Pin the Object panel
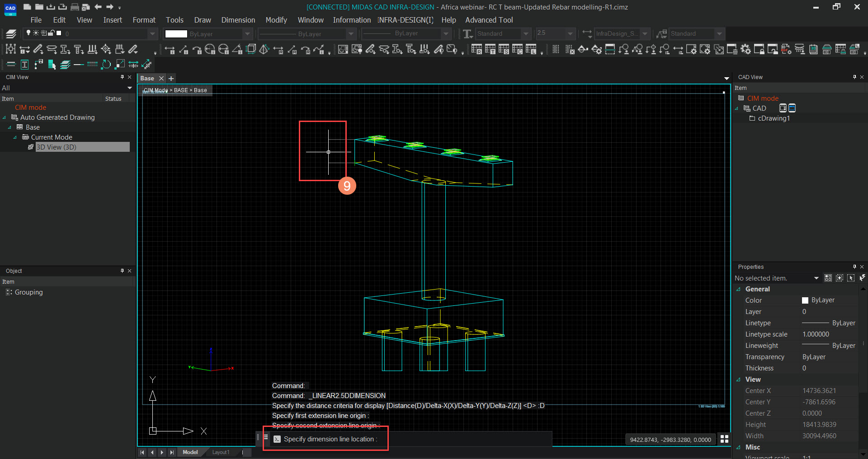 (x=122, y=271)
